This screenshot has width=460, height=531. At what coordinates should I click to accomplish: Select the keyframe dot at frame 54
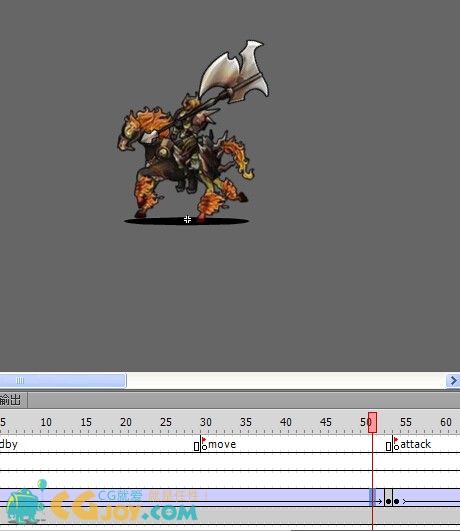(396, 501)
